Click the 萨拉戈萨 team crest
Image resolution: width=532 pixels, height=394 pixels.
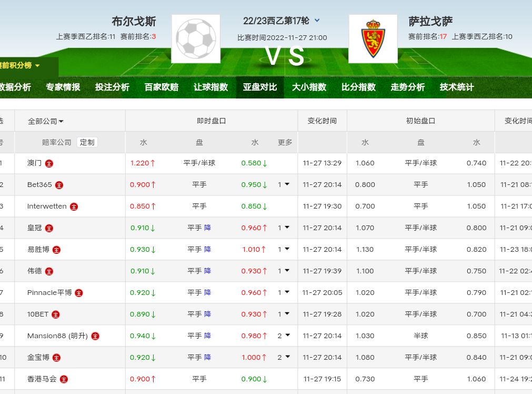(x=373, y=38)
